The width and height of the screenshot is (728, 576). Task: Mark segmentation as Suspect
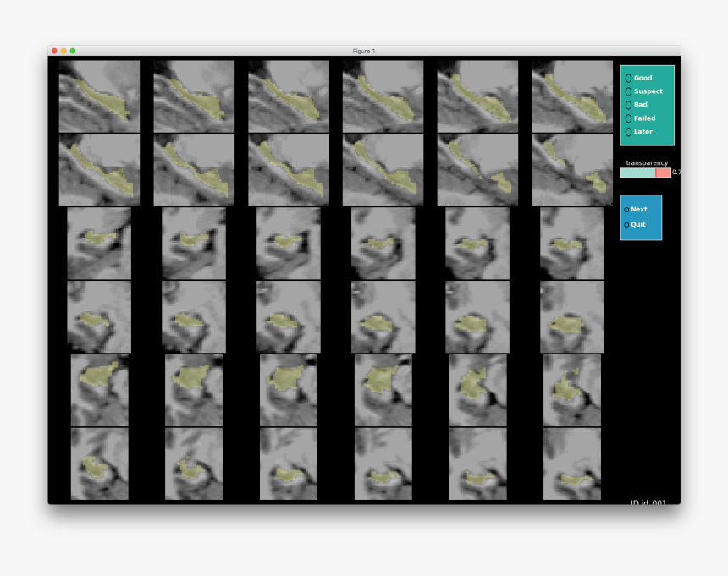point(628,92)
